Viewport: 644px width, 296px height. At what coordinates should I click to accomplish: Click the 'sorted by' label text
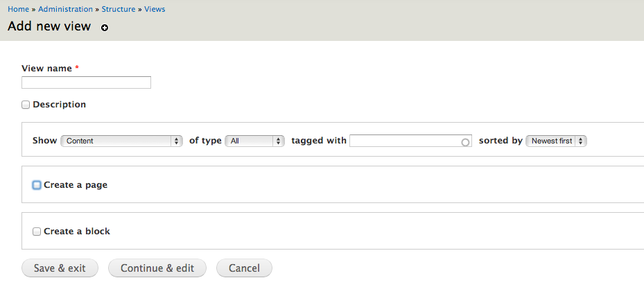coord(501,141)
